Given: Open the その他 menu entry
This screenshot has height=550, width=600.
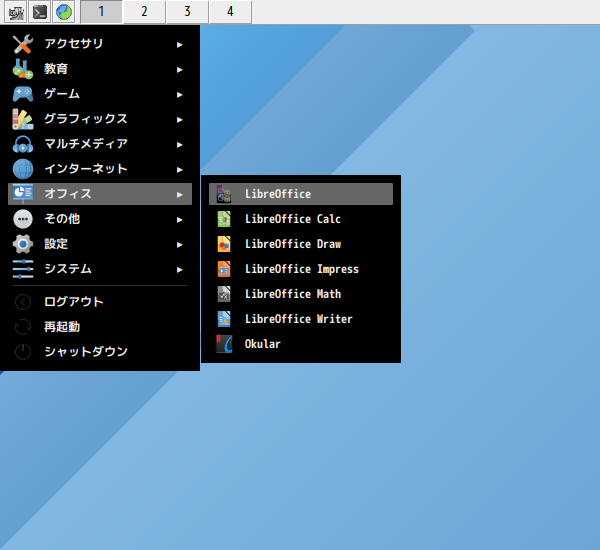Looking at the screenshot, I should pyautogui.click(x=100, y=219).
